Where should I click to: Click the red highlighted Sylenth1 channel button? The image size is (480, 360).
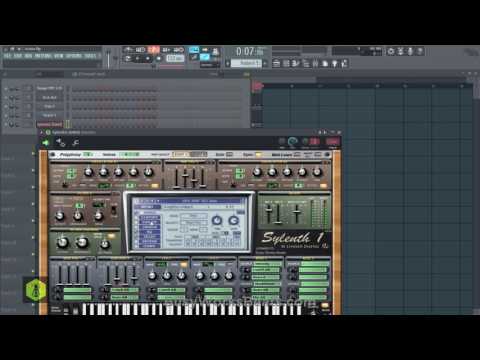49,124
